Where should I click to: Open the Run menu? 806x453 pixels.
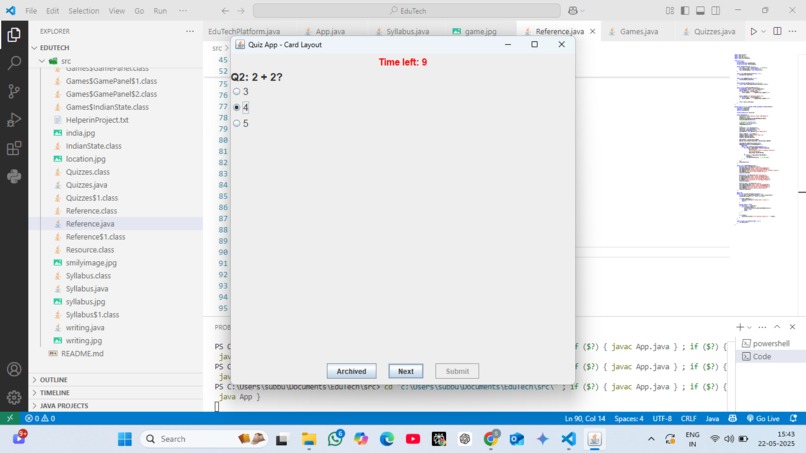click(x=160, y=11)
